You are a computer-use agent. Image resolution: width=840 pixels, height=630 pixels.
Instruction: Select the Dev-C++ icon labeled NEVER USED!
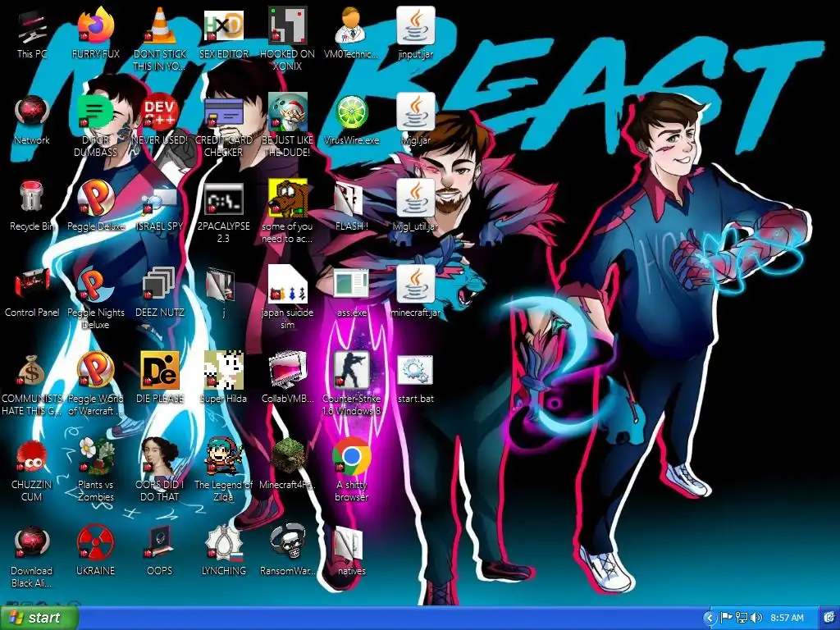(160, 112)
